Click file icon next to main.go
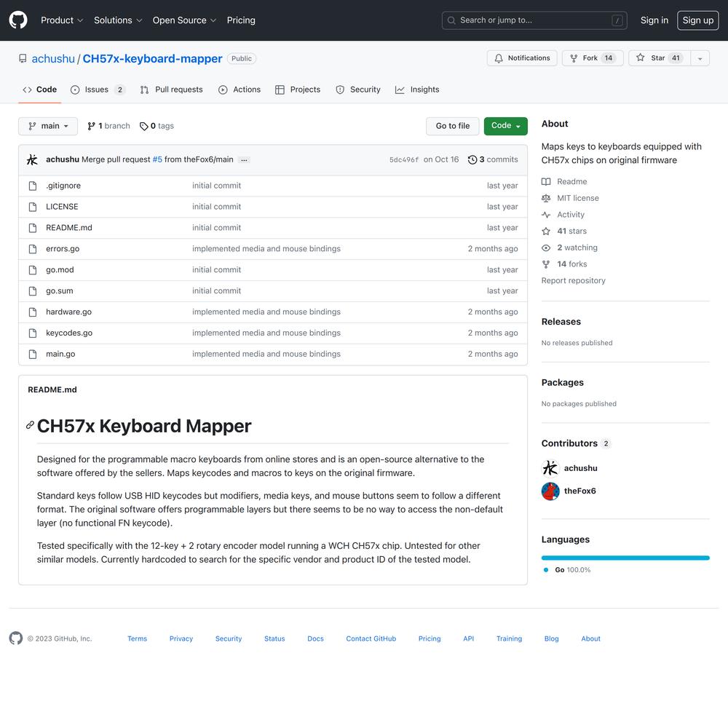Screen dimensions: 728x728 point(33,355)
